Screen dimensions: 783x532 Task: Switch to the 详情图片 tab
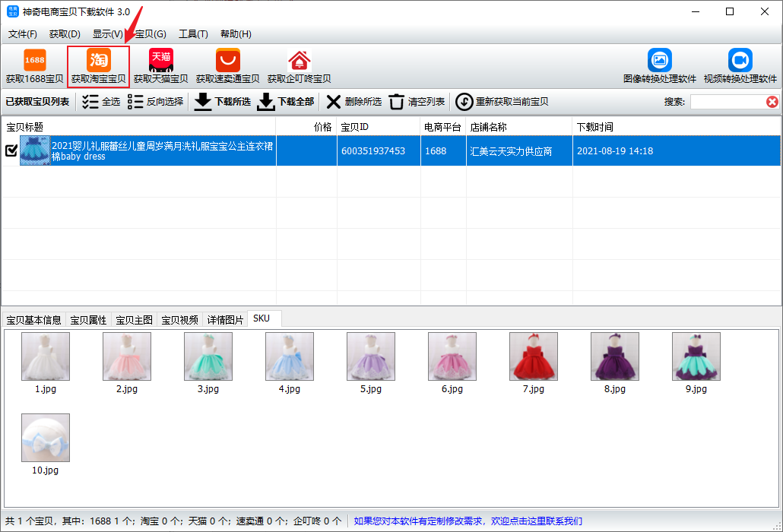[225, 320]
